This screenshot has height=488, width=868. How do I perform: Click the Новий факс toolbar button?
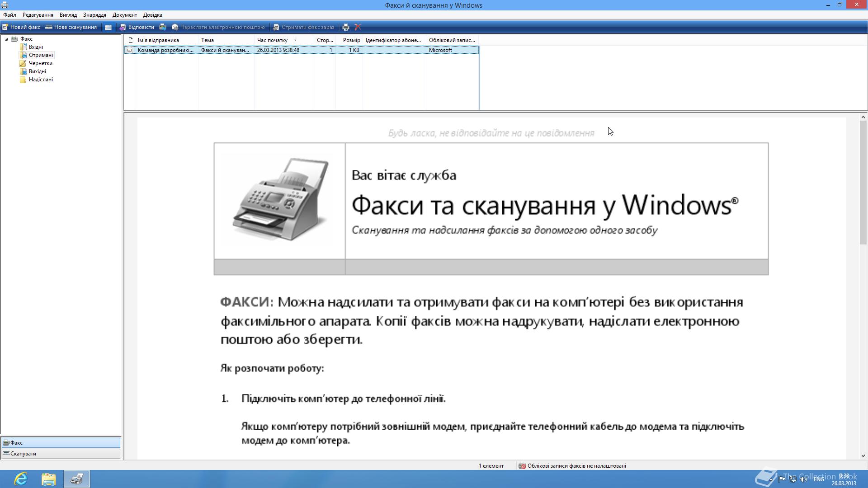[x=21, y=27]
